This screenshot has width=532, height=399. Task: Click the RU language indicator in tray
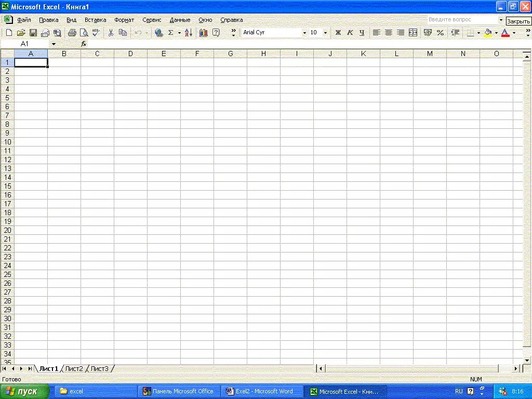[459, 391]
